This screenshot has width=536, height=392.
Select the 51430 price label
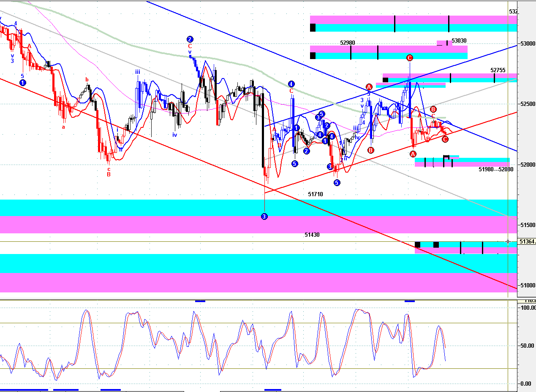[312, 235]
